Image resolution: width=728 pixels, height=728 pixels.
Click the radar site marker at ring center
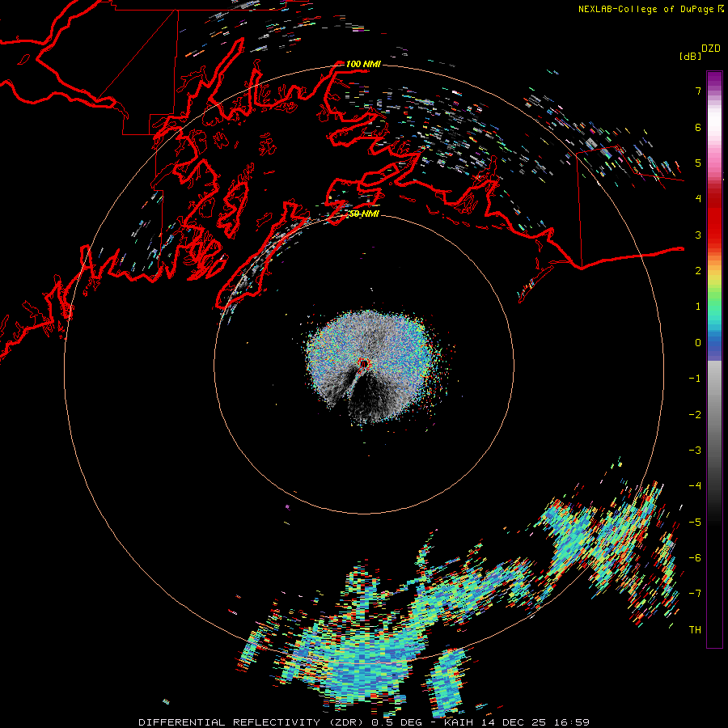click(363, 363)
